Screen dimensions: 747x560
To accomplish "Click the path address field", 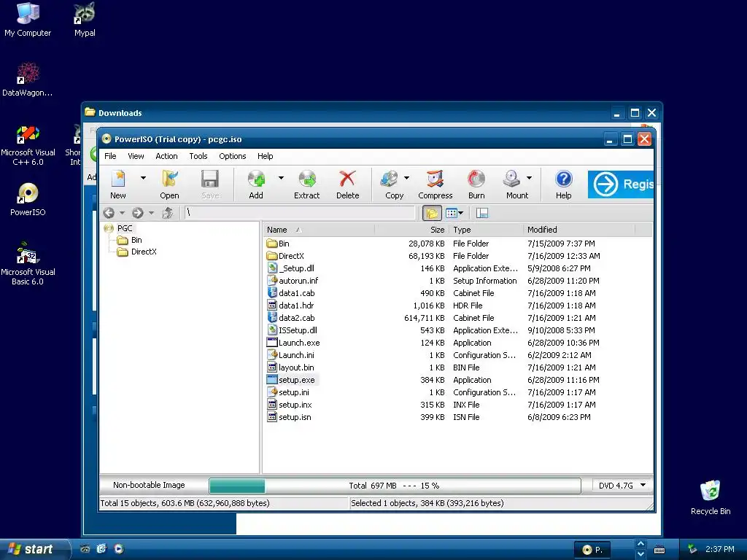I will coord(300,213).
